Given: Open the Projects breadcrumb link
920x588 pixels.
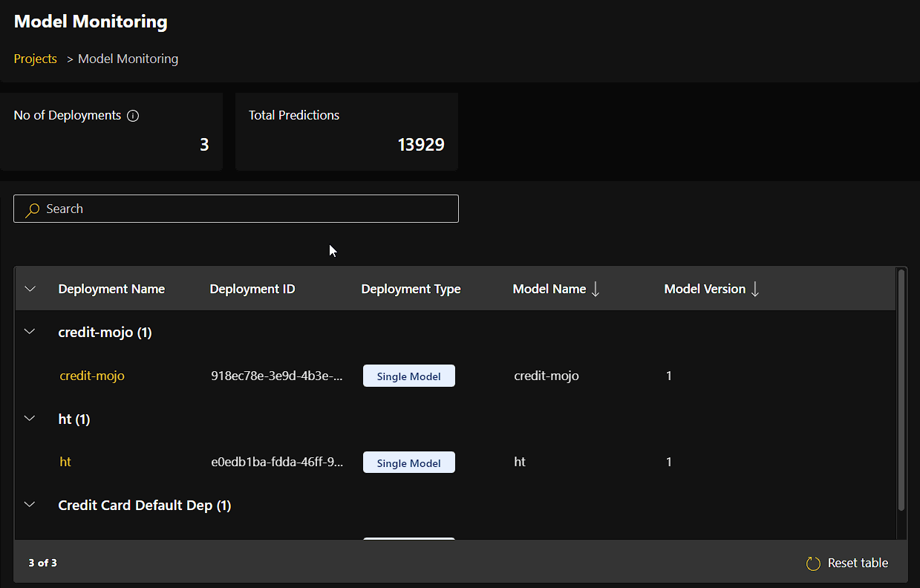Looking at the screenshot, I should [36, 59].
